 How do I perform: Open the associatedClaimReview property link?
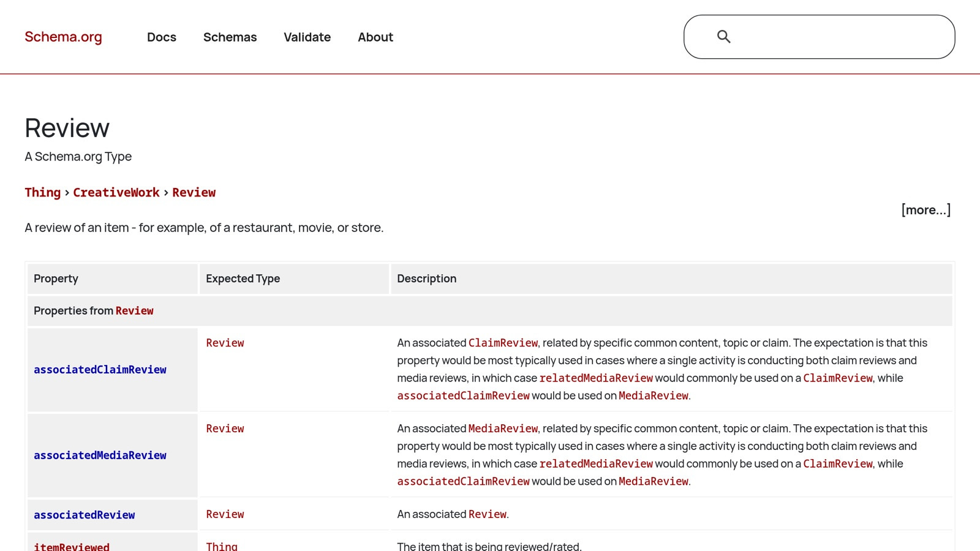100,370
